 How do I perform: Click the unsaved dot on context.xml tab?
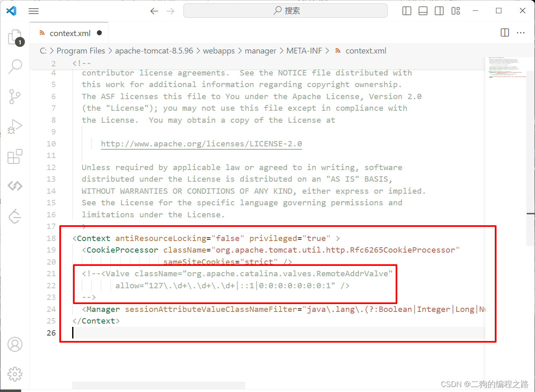tap(100, 33)
